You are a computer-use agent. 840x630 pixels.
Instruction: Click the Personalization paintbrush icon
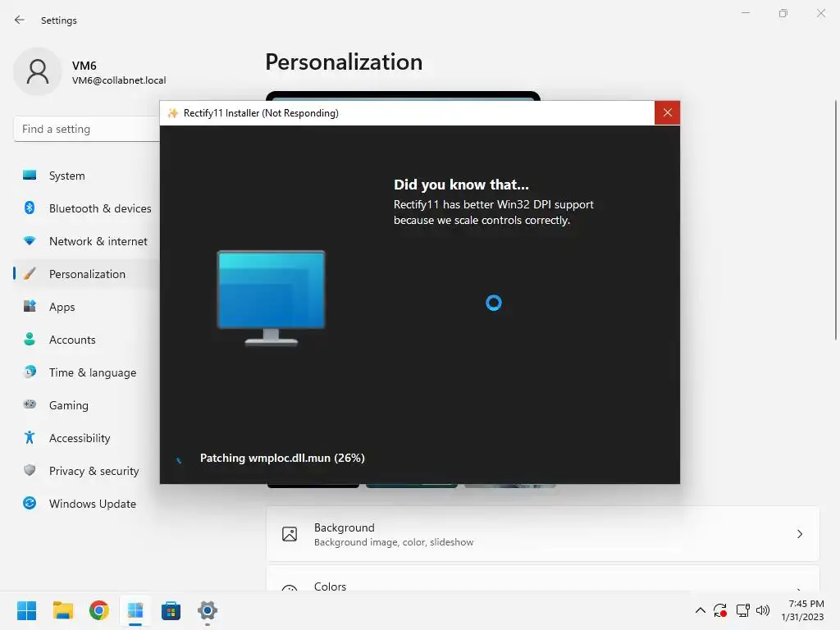[30, 274]
